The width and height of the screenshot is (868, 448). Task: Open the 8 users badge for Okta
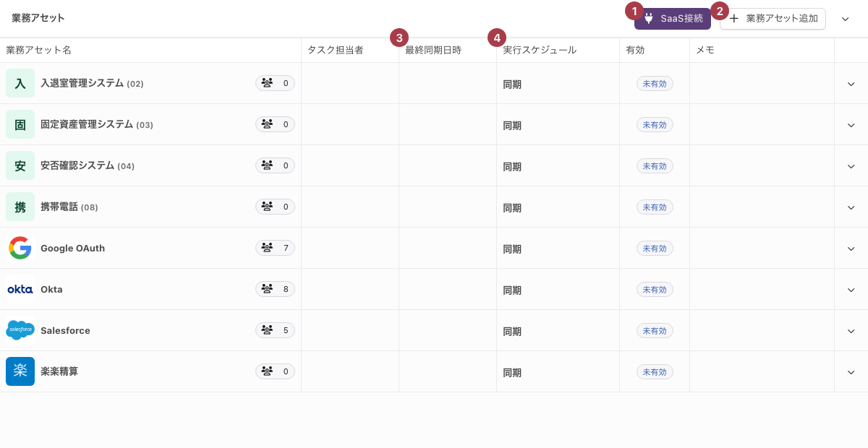pos(275,289)
